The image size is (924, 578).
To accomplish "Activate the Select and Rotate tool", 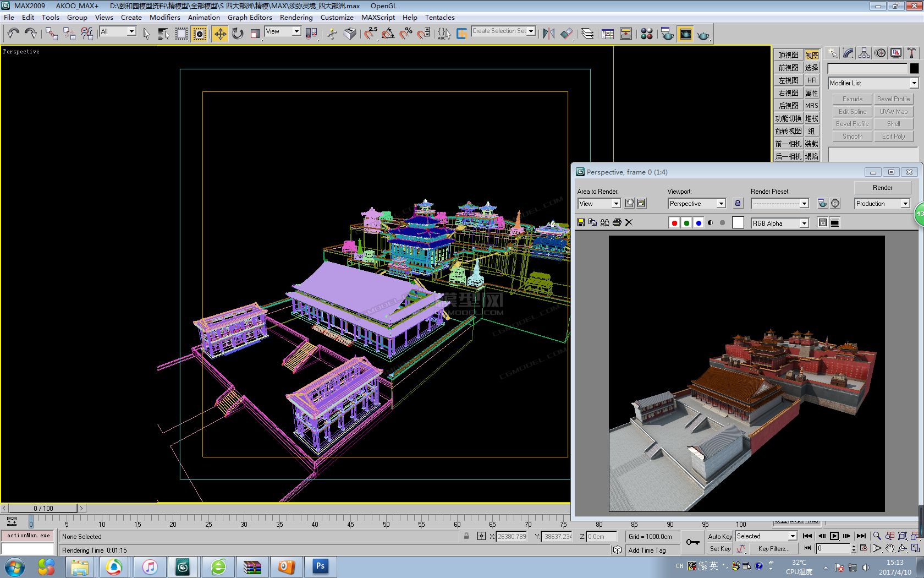I will point(238,34).
